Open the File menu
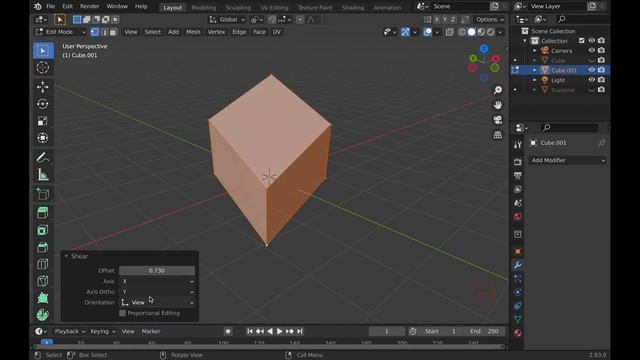 [51, 7]
